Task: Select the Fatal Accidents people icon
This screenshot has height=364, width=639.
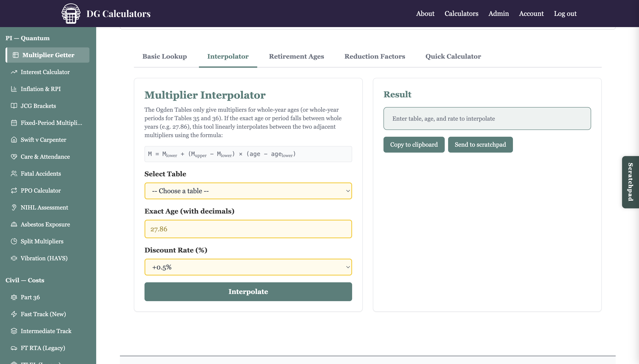Action: coord(14,174)
